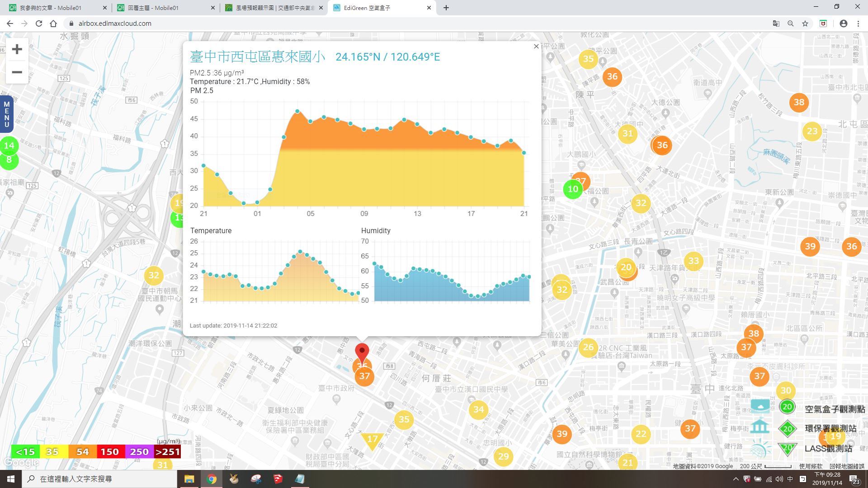This screenshot has width=868, height=488.
Task: Select the yellow station marker showing 22
Action: click(x=641, y=434)
